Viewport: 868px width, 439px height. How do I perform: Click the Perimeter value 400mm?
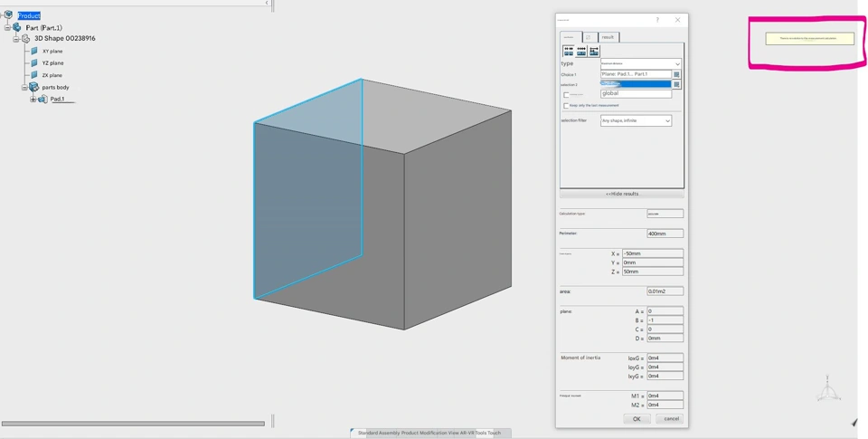pyautogui.click(x=665, y=234)
